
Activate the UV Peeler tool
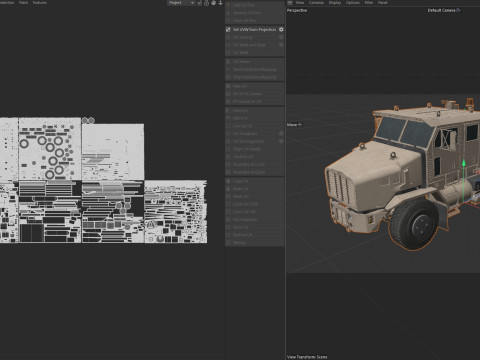(255, 62)
